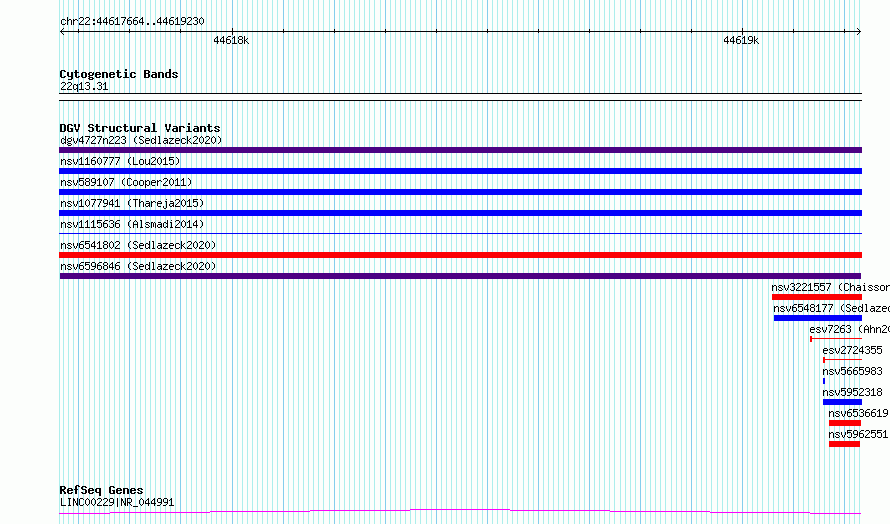Click variant label nsv6541802 (Sedlazeck2020)

pyautogui.click(x=138, y=245)
